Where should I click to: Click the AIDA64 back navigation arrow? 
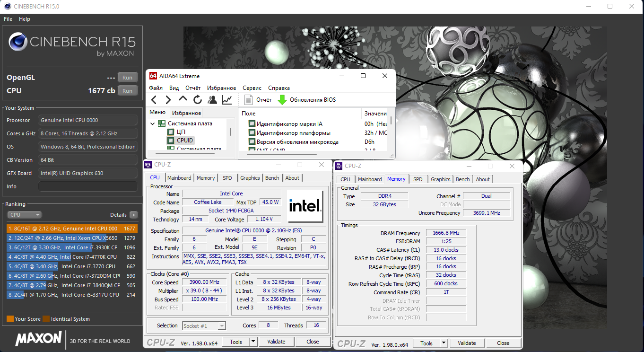[154, 100]
